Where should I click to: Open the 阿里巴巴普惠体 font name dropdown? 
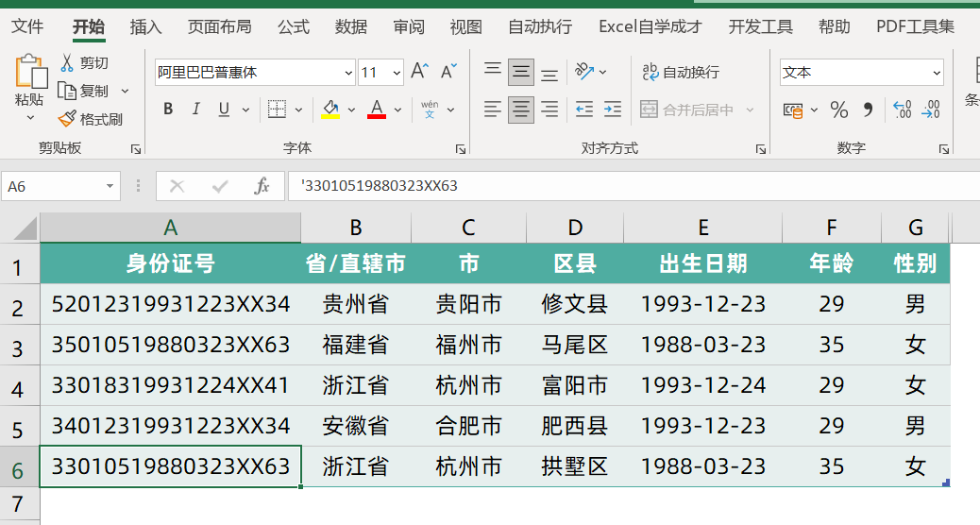348,73
